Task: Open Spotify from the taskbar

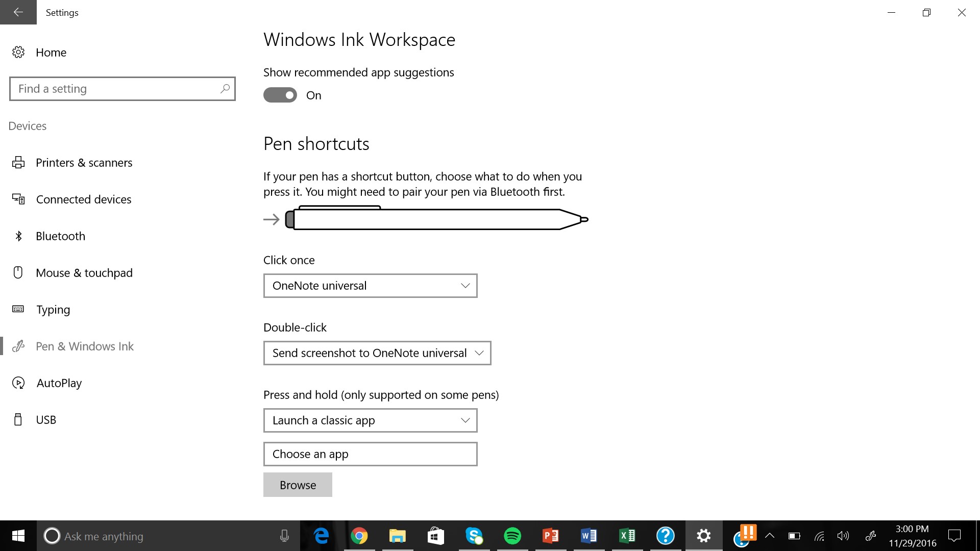Action: (512, 536)
